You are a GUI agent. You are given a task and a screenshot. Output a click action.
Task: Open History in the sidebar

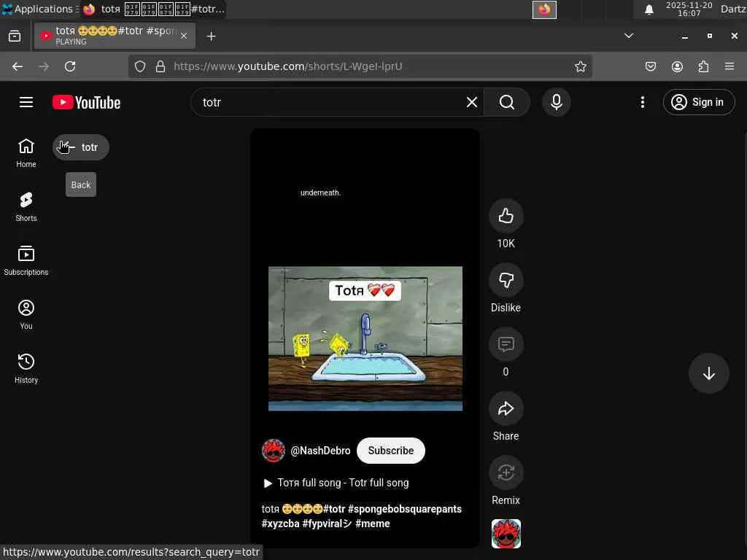coord(26,368)
